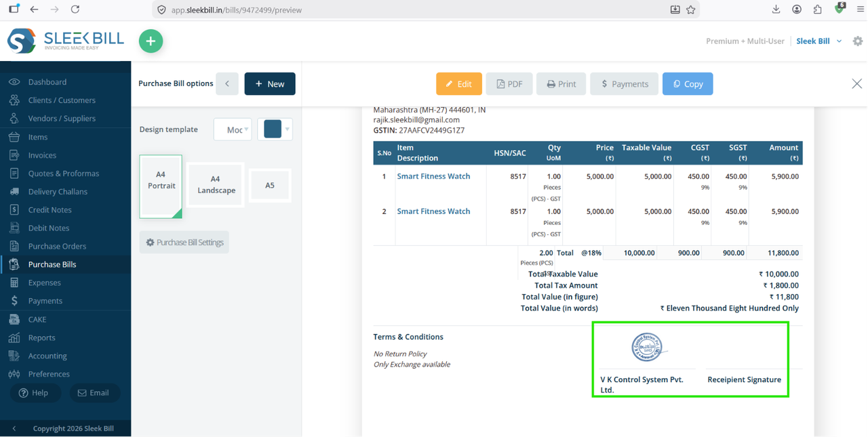The width and height of the screenshot is (868, 437).
Task: Click the Sleek Bill logo
Action: [66, 41]
